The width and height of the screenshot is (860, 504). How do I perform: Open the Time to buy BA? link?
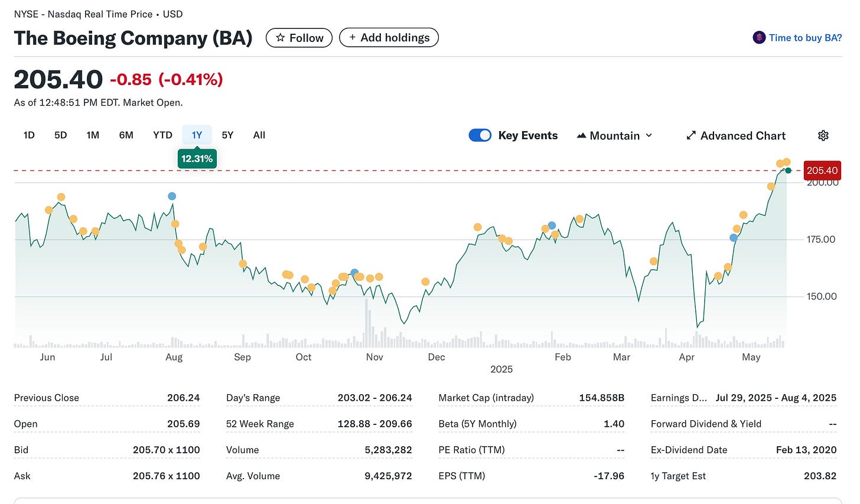coord(805,38)
